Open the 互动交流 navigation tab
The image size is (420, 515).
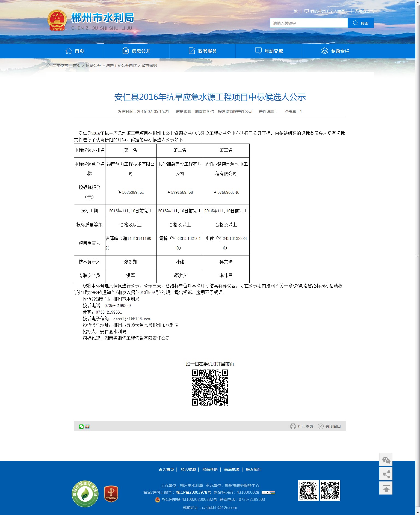269,51
